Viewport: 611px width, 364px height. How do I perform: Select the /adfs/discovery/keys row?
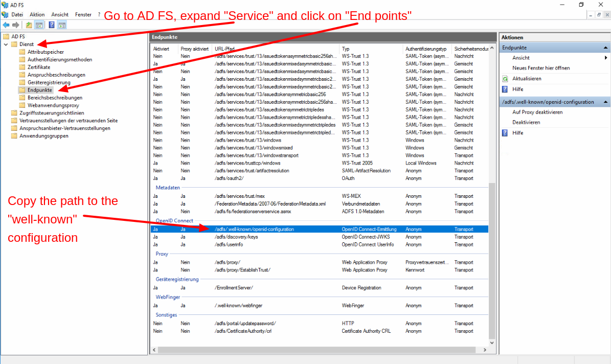(320, 237)
